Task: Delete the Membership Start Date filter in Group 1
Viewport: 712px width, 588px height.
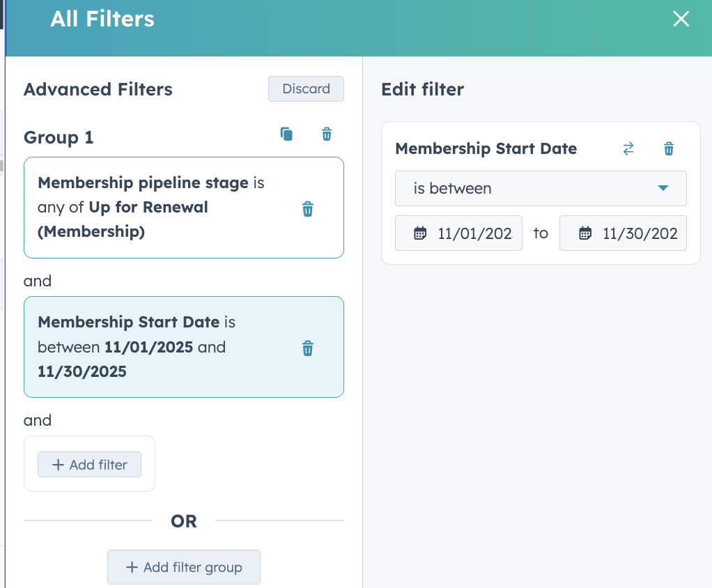Action: (x=307, y=348)
